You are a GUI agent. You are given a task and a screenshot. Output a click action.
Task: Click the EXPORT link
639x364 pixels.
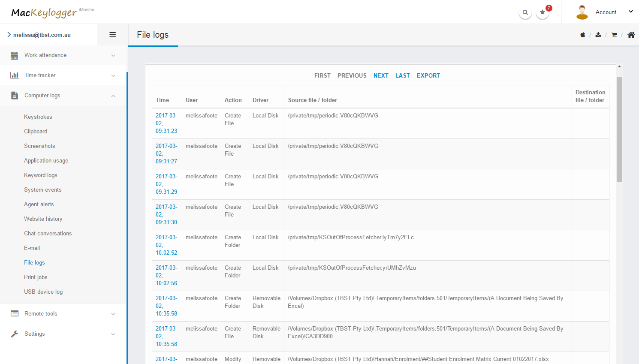428,75
